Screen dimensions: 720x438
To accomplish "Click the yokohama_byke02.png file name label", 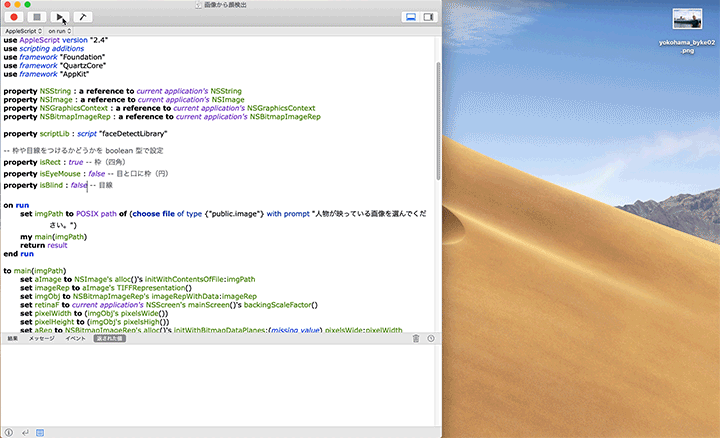I will (687, 46).
